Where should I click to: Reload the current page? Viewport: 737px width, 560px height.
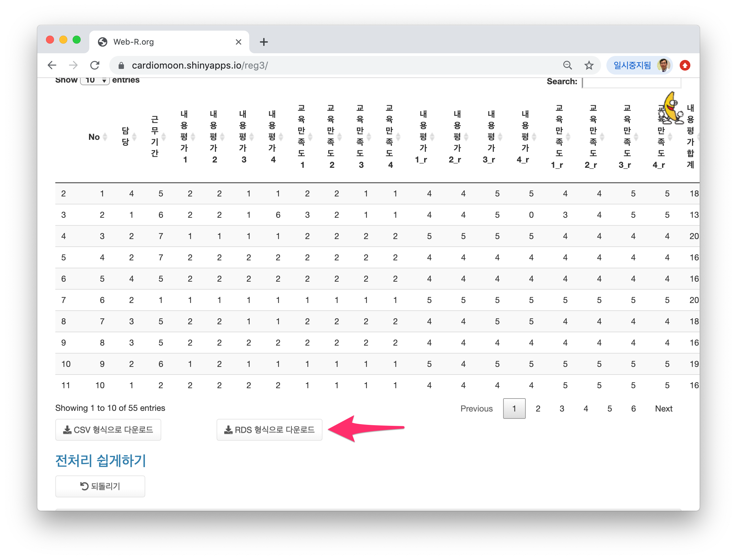pyautogui.click(x=95, y=65)
